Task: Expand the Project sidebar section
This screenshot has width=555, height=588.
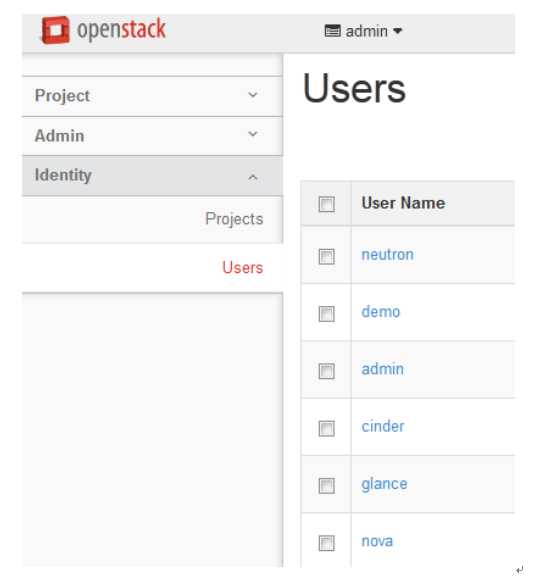Action: (x=152, y=96)
